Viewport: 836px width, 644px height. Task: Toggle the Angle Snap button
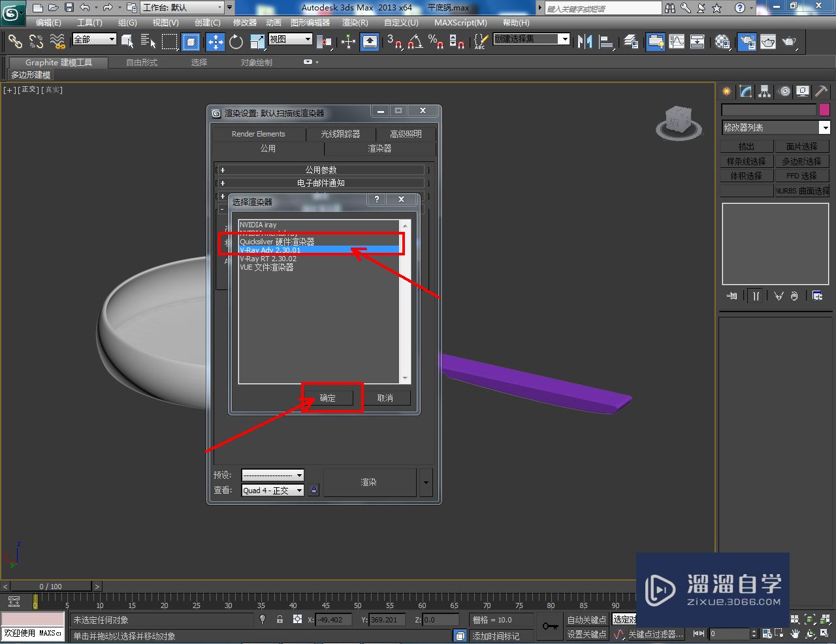[x=415, y=42]
